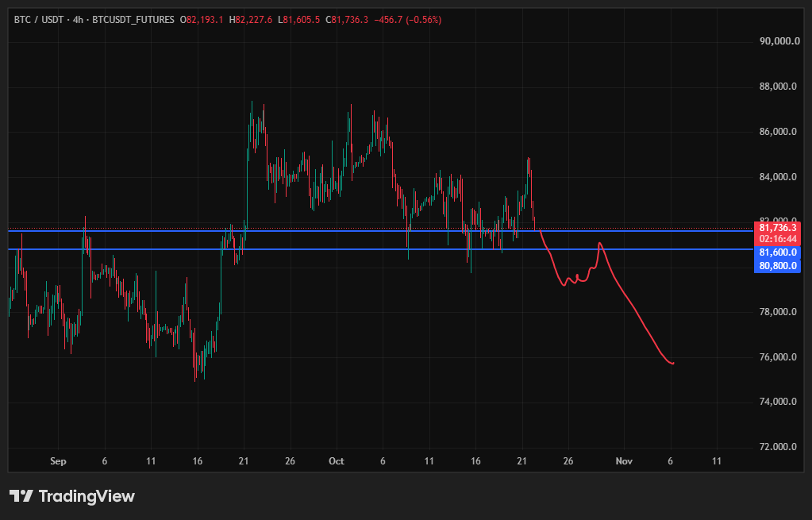Click the red 81,736.3 current price tag
812x520 pixels.
[x=777, y=228]
